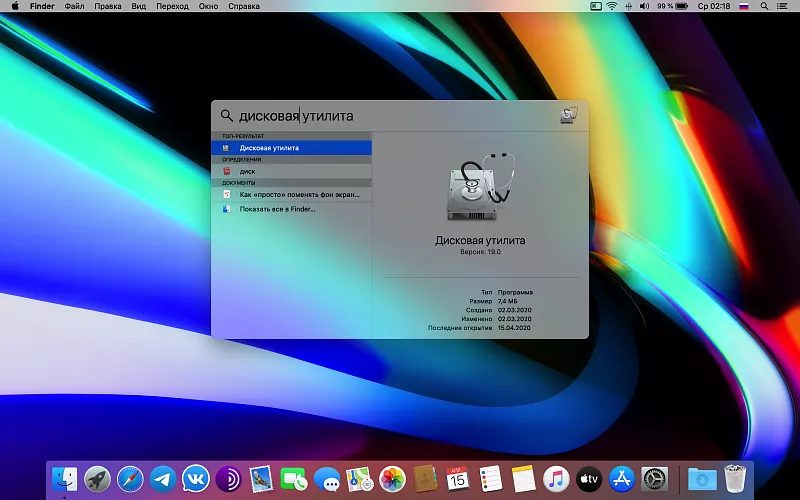The height and width of the screenshot is (500, 800).
Task: Click the Wi-Fi status icon
Action: [x=611, y=6]
